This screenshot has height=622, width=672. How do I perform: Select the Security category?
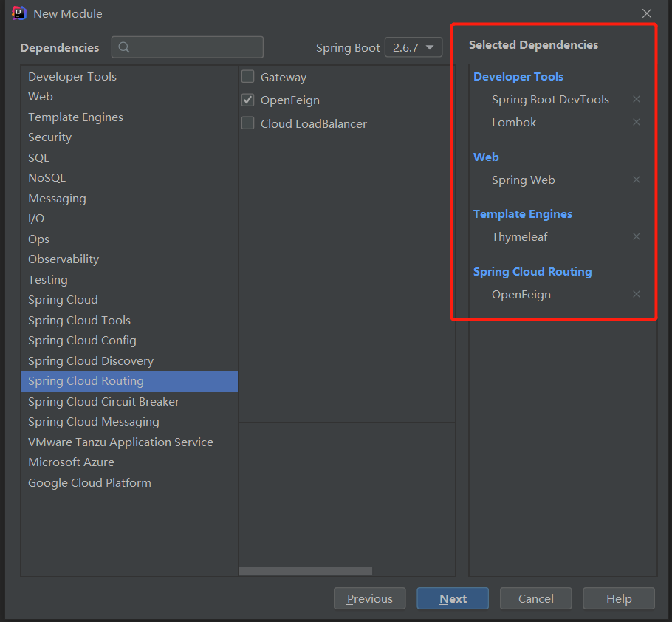click(129, 137)
